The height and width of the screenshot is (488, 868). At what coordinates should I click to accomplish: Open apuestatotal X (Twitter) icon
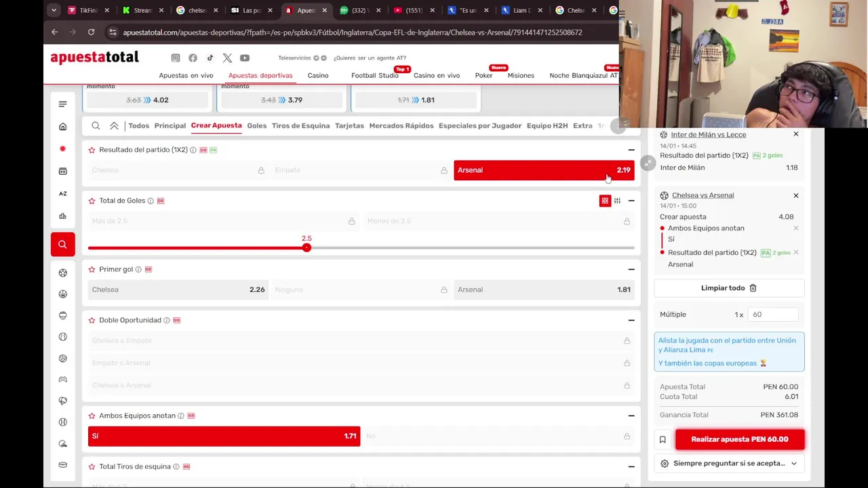click(227, 58)
